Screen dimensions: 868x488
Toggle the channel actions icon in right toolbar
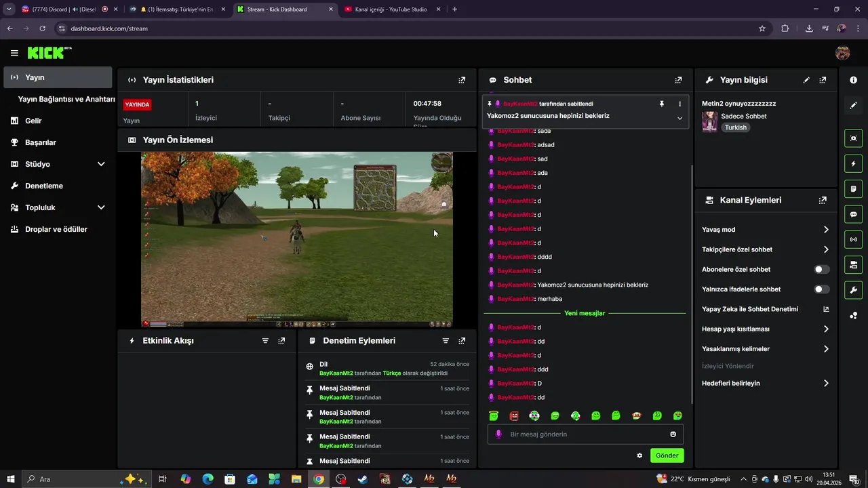853,264
